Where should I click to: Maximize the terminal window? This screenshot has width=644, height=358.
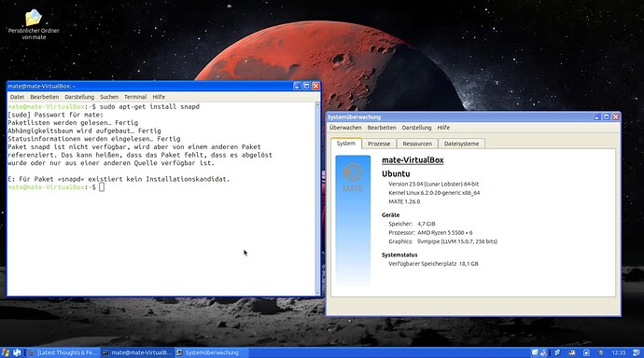tap(306, 86)
